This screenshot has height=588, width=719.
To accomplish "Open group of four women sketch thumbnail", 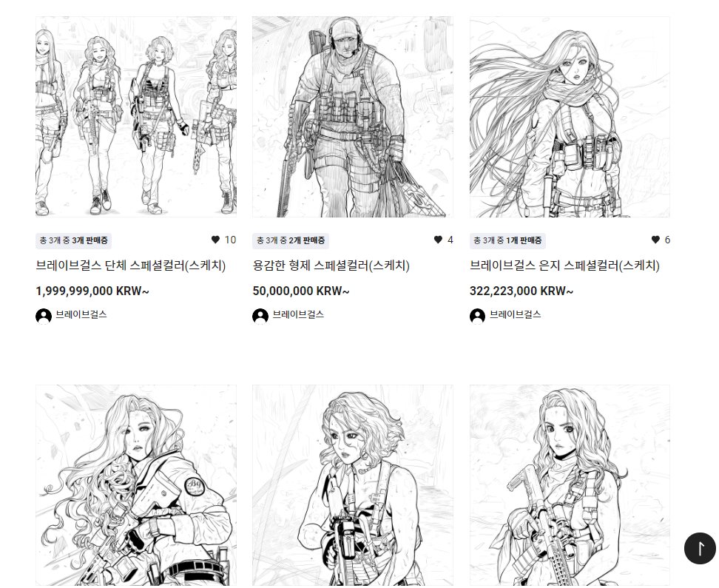I will [x=136, y=117].
